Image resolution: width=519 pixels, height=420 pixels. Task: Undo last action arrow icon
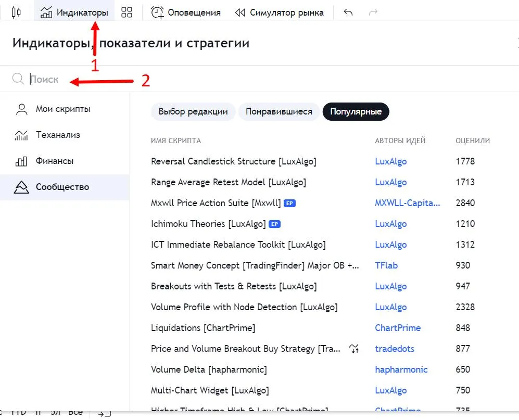tap(348, 12)
